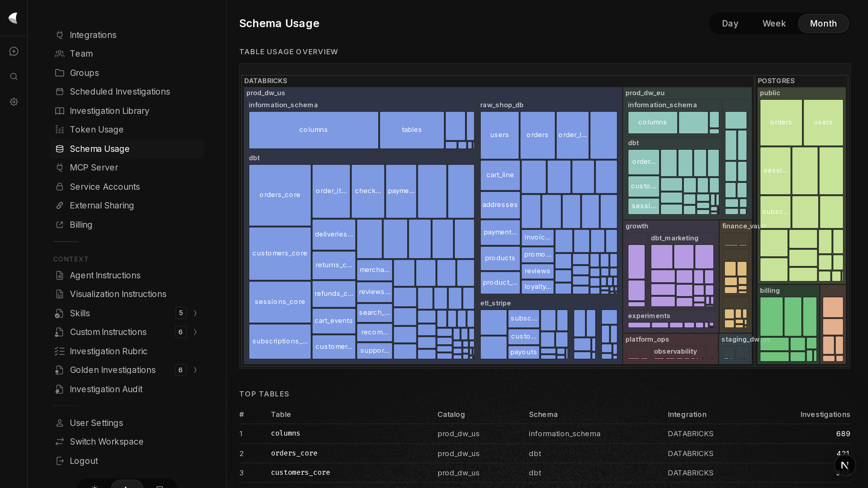Click the cart_events tile in dbt
Image resolution: width=868 pixels, height=488 pixels.
pos(334,321)
